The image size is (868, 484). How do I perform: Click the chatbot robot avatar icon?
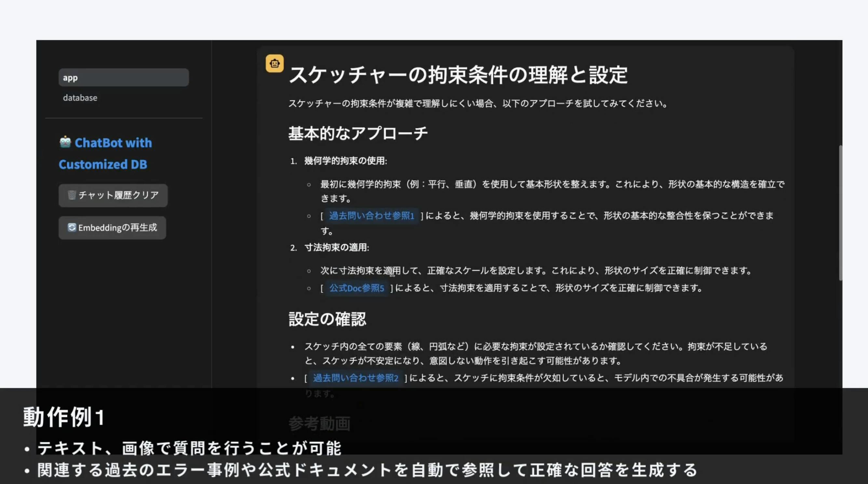tap(274, 64)
